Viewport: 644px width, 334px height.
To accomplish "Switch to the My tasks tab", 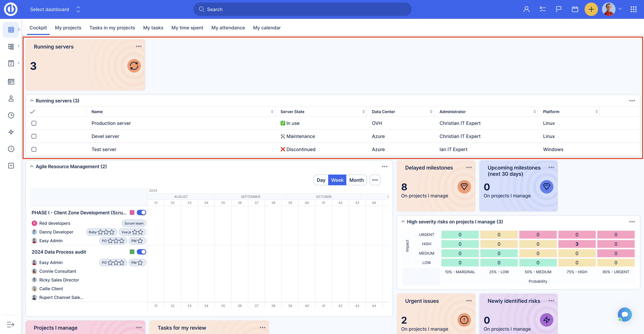I will [153, 28].
